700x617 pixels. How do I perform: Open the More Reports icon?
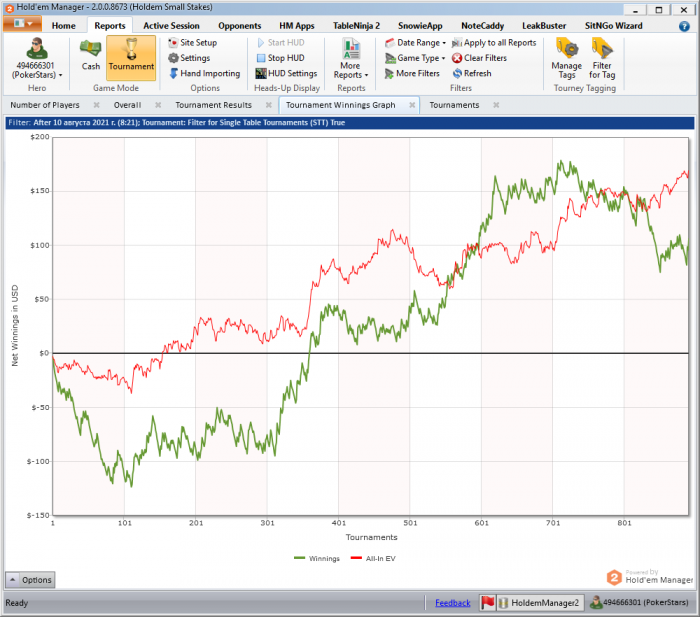click(x=351, y=49)
